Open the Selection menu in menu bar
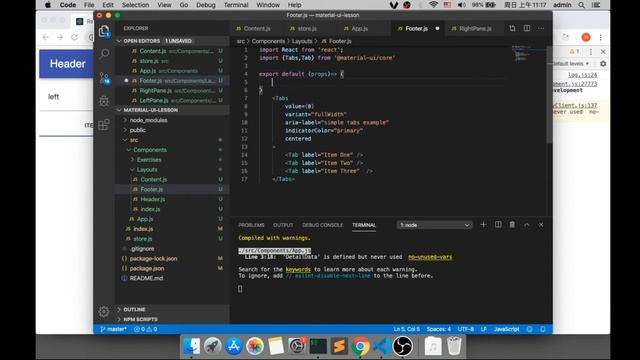Image resolution: width=640 pixels, height=360 pixels. tap(135, 5)
